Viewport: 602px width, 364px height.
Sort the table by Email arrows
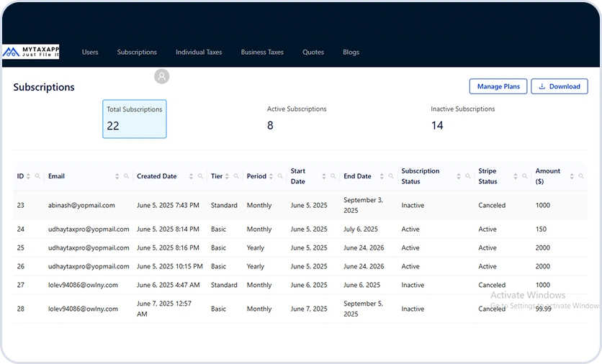(117, 176)
